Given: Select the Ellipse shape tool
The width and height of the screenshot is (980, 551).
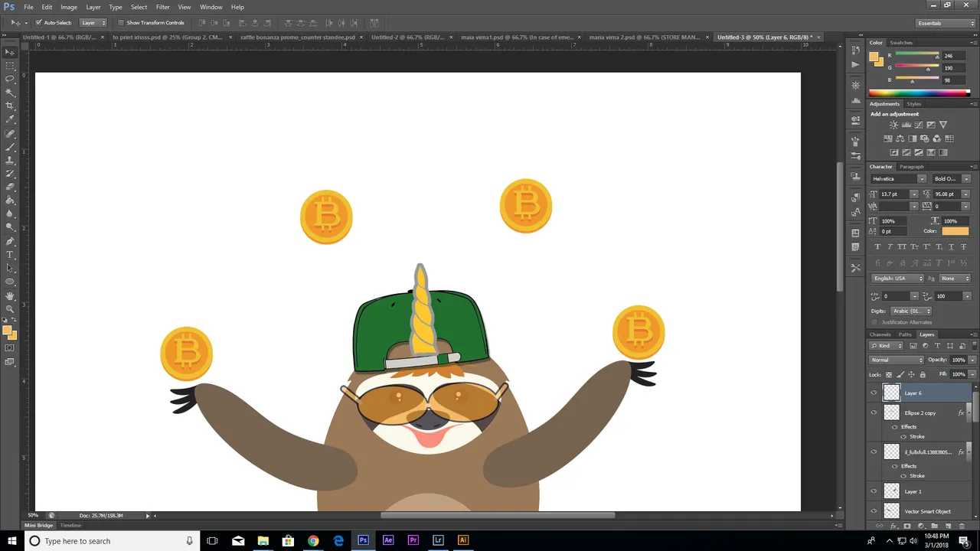Looking at the screenshot, I should [10, 282].
